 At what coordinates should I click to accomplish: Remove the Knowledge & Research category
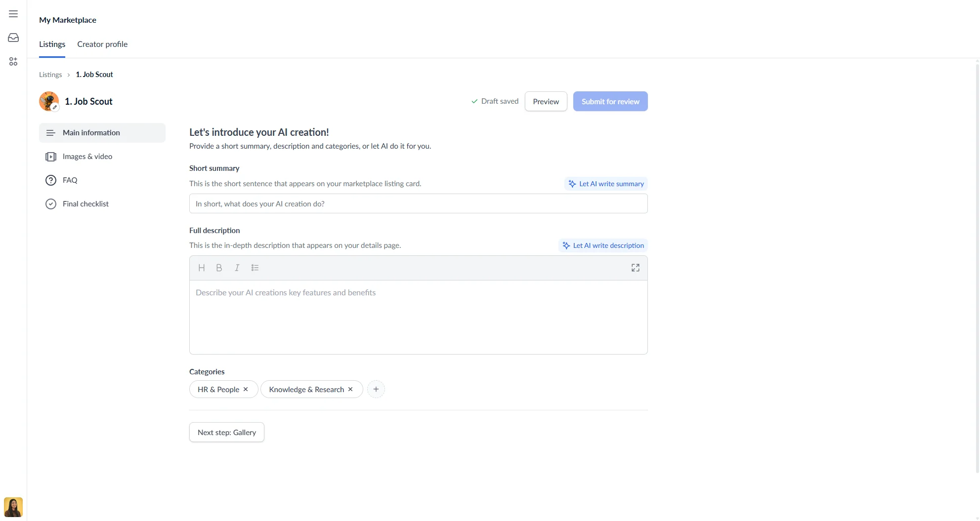pos(350,389)
